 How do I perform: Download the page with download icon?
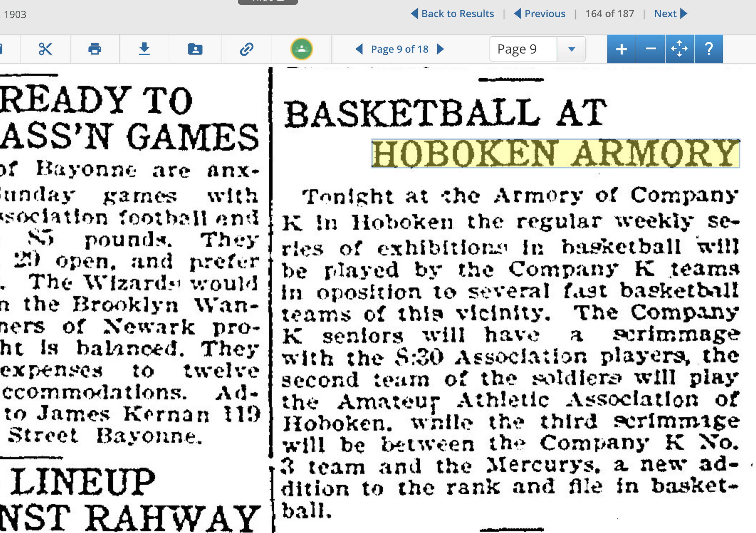click(x=144, y=49)
